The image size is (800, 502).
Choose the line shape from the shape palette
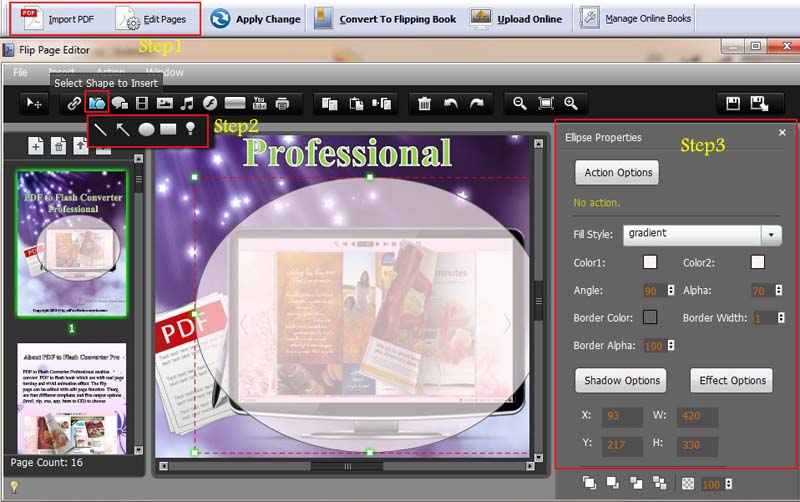tap(101, 130)
